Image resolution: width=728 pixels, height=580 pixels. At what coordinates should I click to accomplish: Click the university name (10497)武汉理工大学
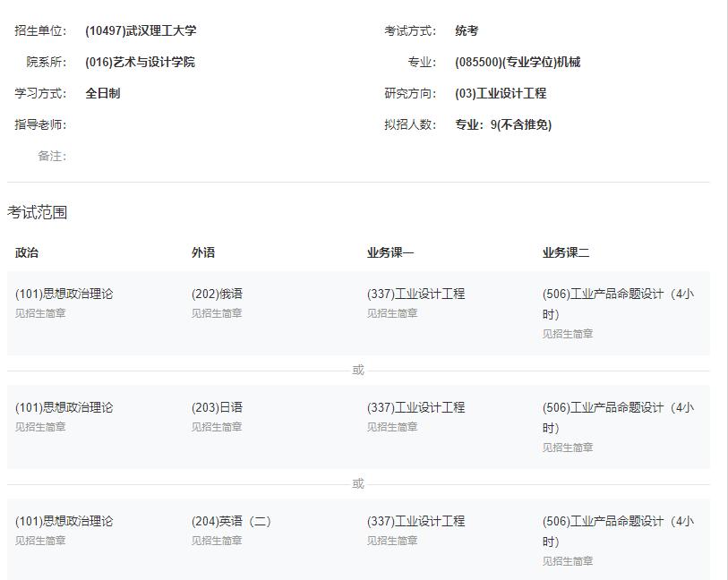click(141, 30)
